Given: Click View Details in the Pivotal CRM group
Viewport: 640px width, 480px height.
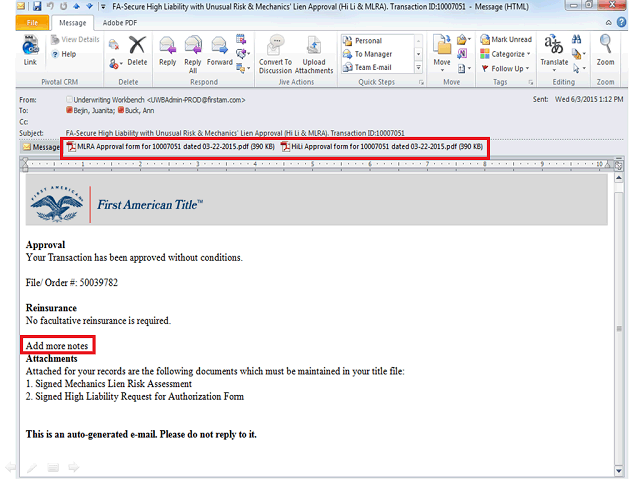Looking at the screenshot, I should (x=75, y=40).
